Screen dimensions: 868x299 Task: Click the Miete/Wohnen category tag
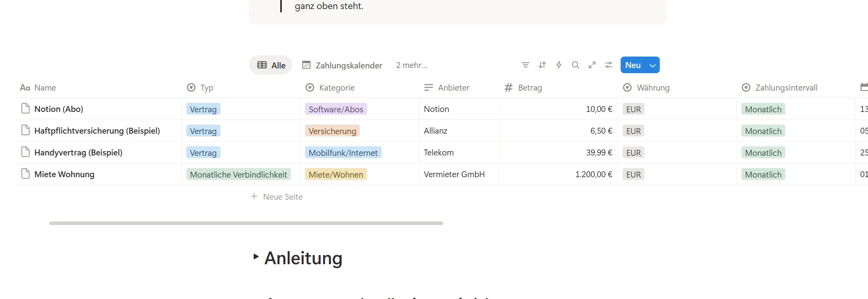[x=336, y=174]
